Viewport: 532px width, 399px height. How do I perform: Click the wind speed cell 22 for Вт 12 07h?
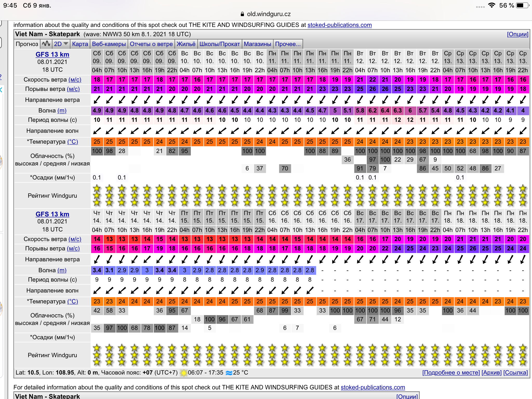[373, 79]
